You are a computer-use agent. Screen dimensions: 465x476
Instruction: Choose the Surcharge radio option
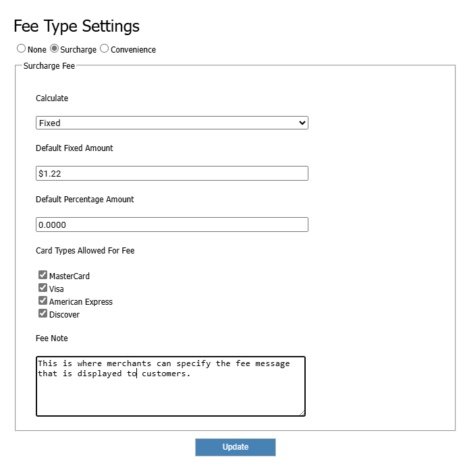(x=55, y=49)
